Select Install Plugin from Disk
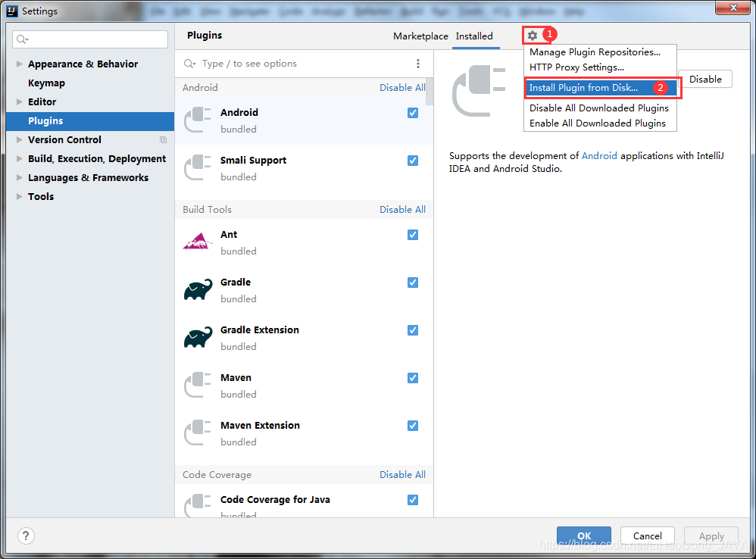This screenshot has height=559, width=756. [601, 88]
